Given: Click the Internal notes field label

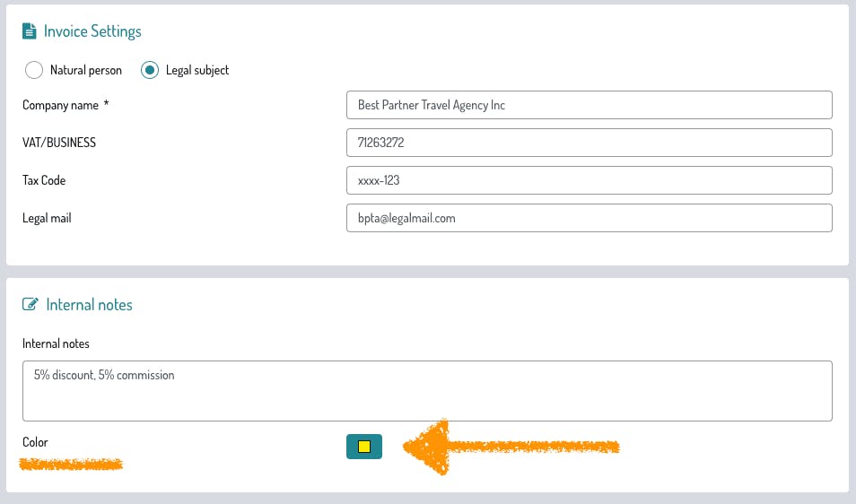Looking at the screenshot, I should 56,343.
